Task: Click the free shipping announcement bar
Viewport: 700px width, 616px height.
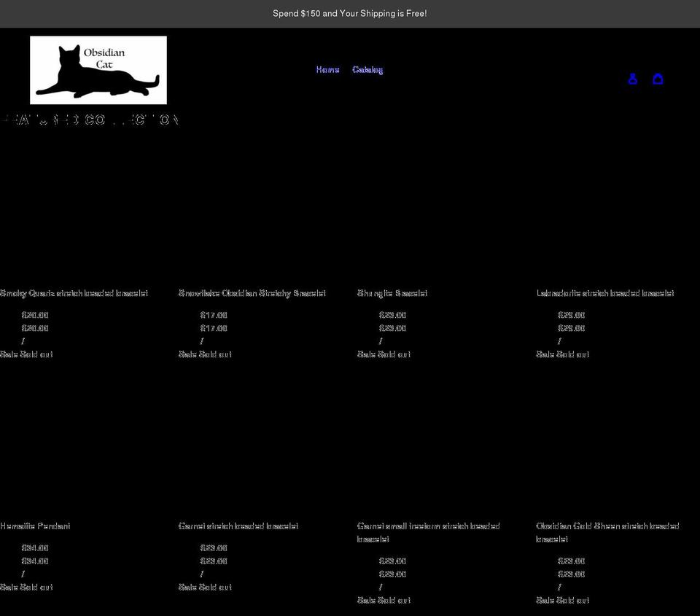Action: pos(350,13)
